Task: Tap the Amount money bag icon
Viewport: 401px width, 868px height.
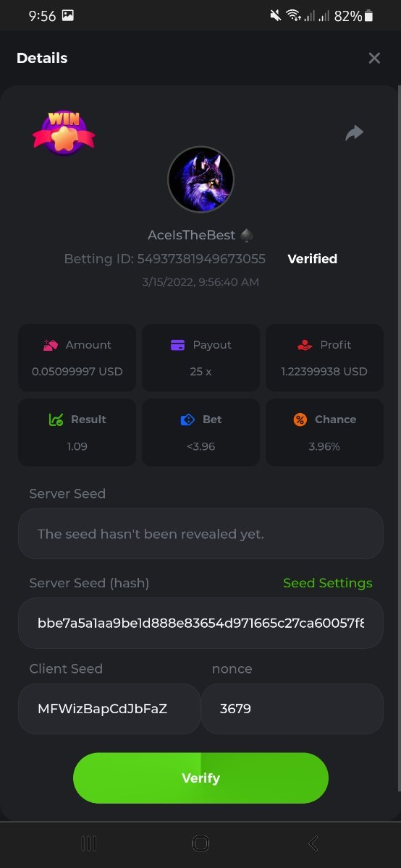Action: point(50,345)
